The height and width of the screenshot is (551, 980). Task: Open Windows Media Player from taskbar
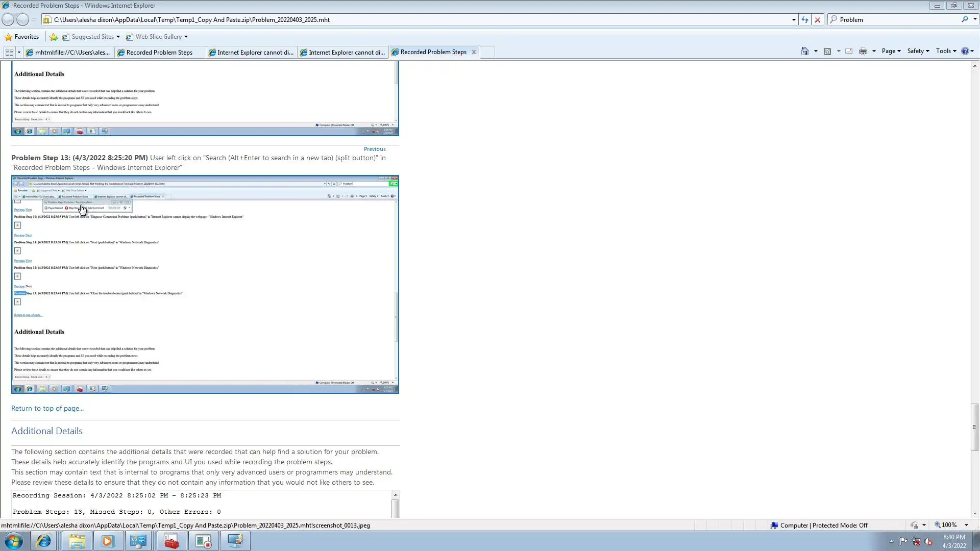[x=107, y=541]
